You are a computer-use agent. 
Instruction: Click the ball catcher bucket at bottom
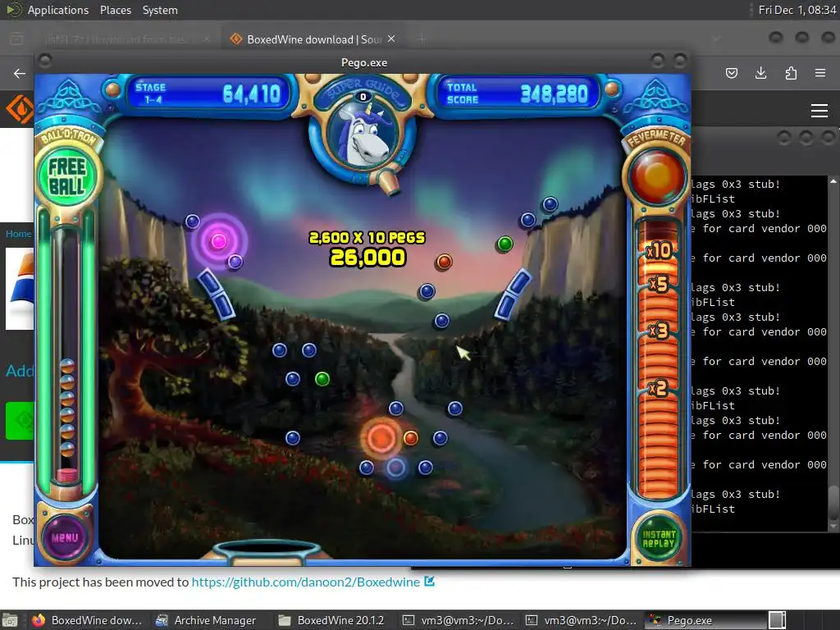(267, 552)
